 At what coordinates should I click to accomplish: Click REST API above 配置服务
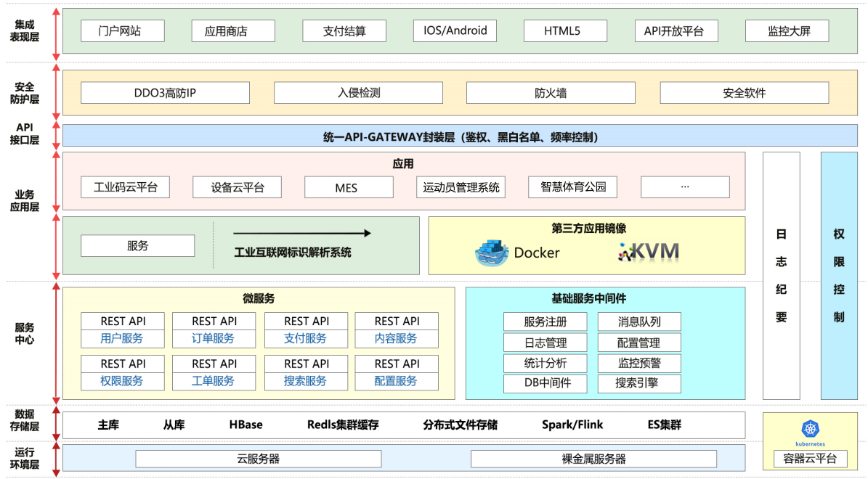[x=397, y=364]
